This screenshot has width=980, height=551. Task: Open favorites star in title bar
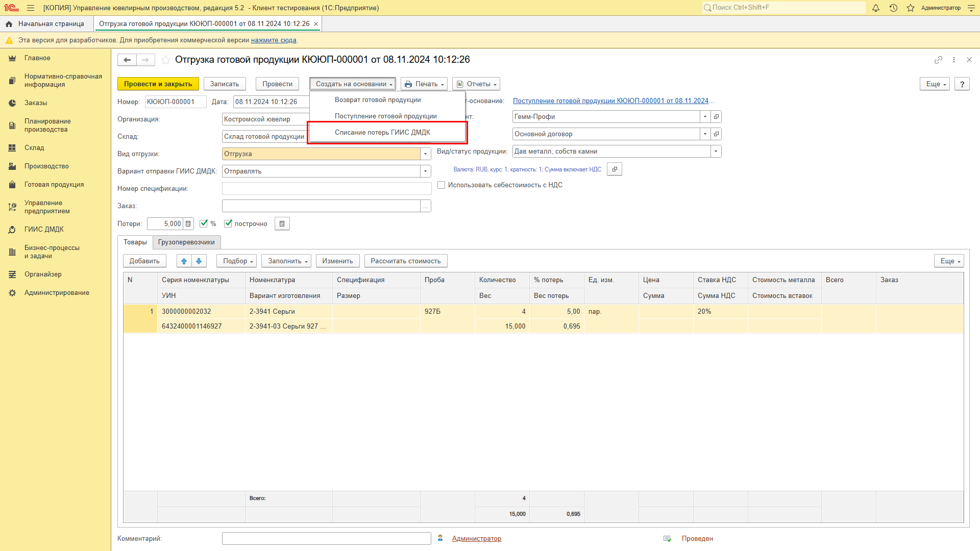tap(911, 8)
